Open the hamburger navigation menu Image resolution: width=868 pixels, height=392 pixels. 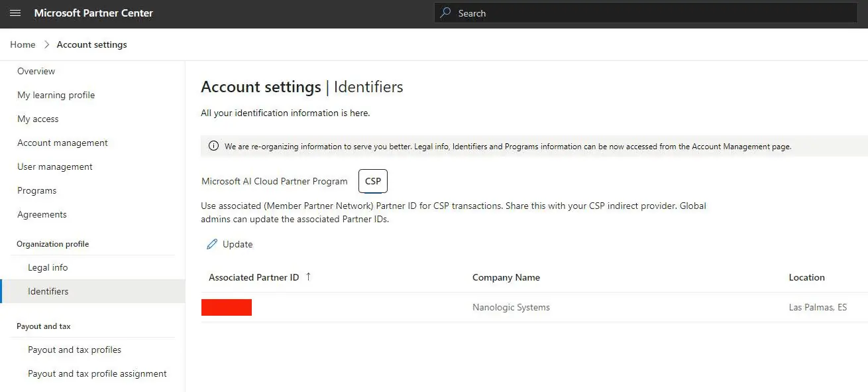15,13
